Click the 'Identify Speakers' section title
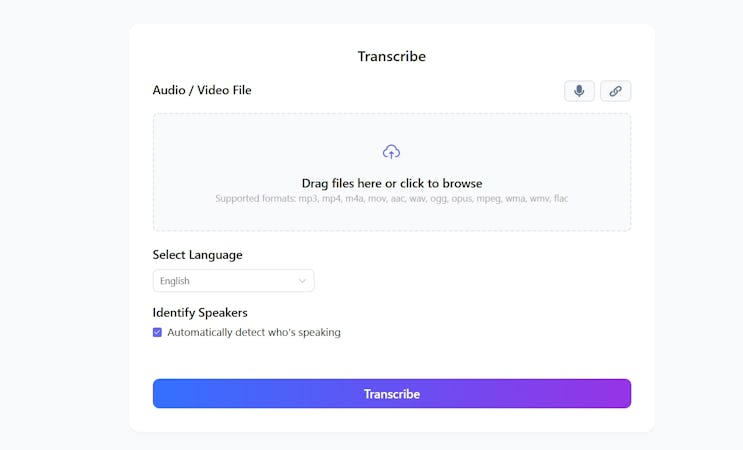The height and width of the screenshot is (450, 743). click(x=200, y=313)
